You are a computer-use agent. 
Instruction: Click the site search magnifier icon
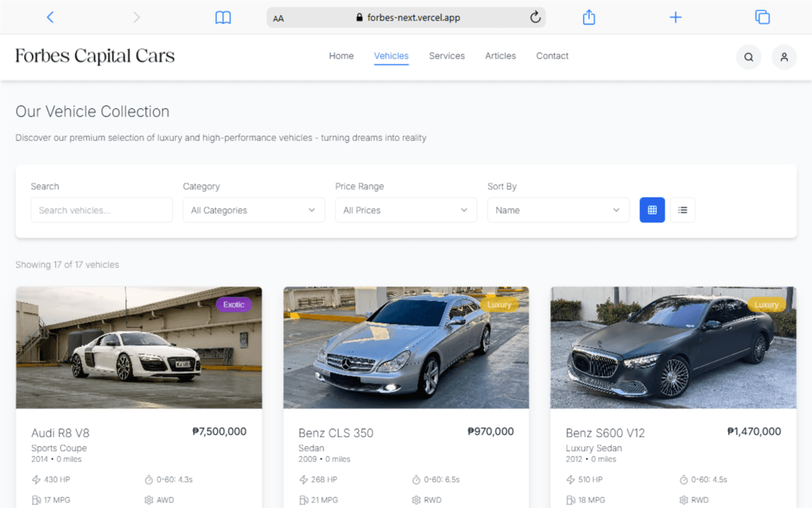[749, 57]
